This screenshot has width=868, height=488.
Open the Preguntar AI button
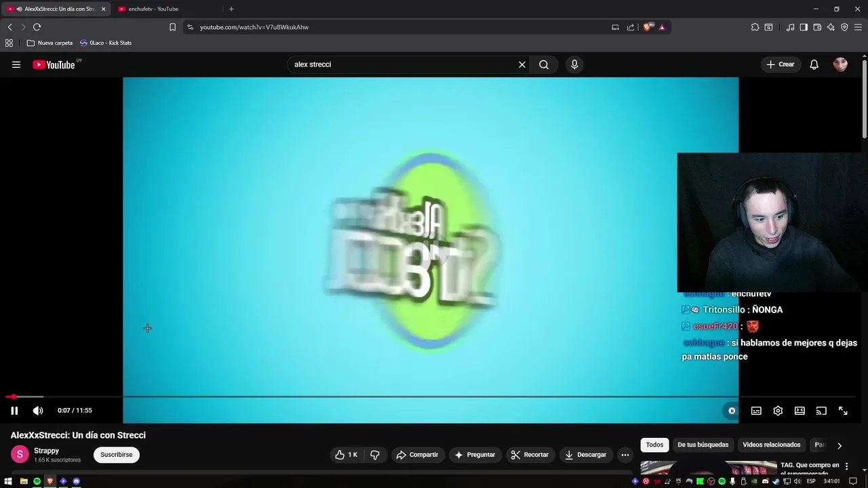[x=475, y=455]
